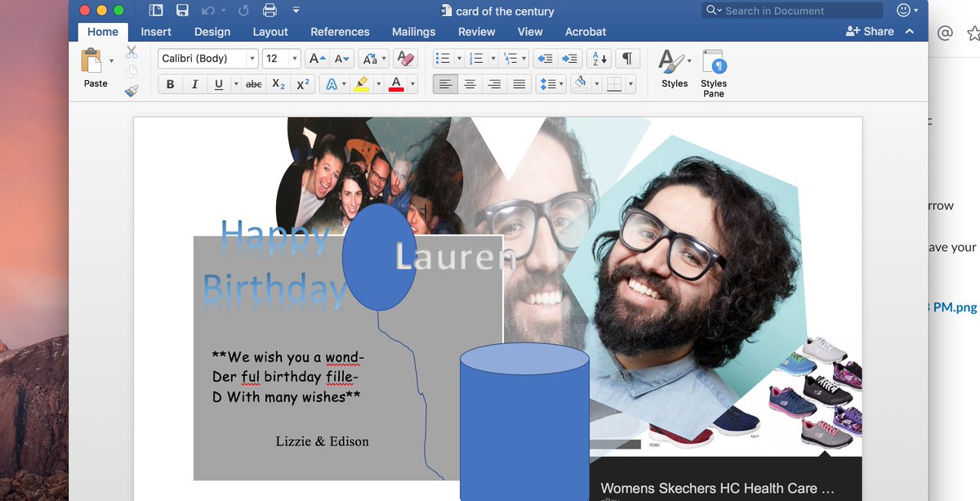The height and width of the screenshot is (501, 980).
Task: Toggle italic formatting
Action: click(x=194, y=83)
